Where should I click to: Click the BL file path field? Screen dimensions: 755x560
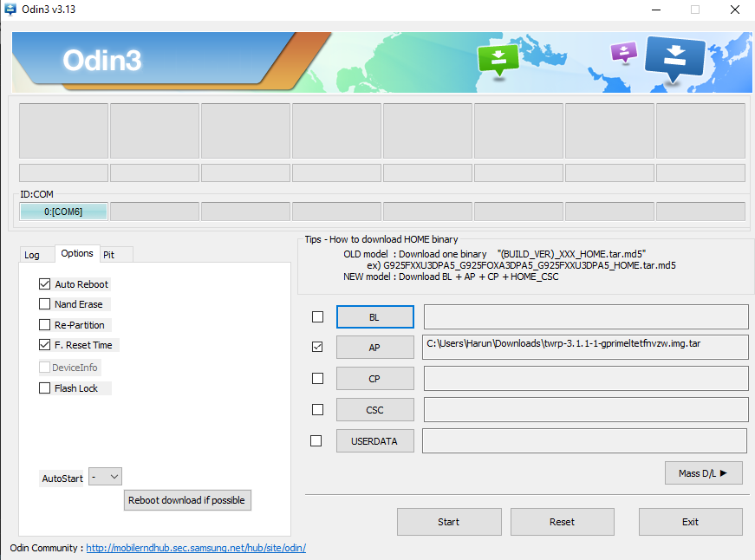pos(586,316)
